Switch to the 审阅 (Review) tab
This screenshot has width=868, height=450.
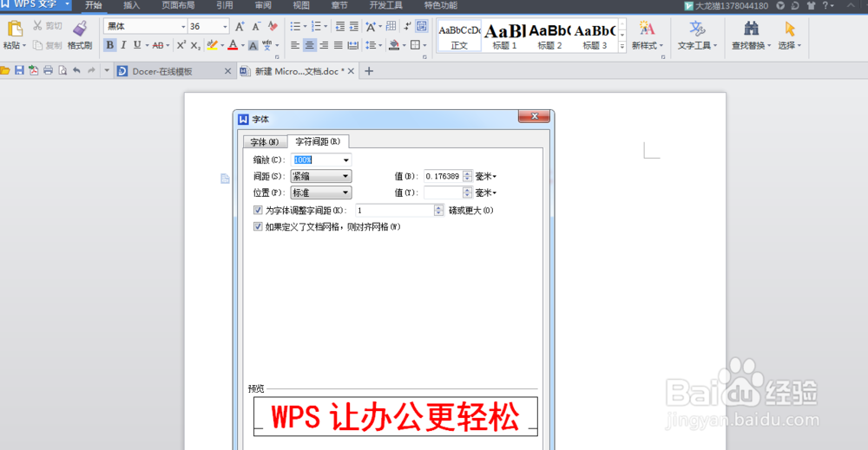coord(263,5)
